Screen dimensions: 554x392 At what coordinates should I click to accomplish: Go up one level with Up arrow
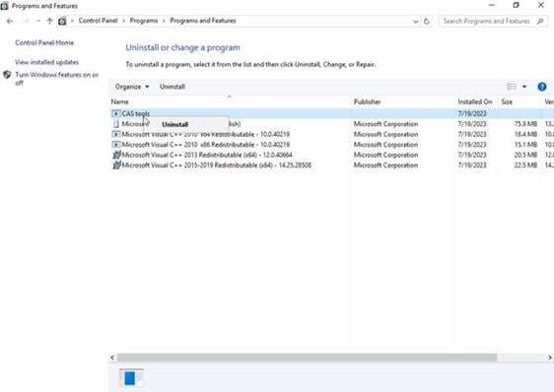click(x=49, y=22)
